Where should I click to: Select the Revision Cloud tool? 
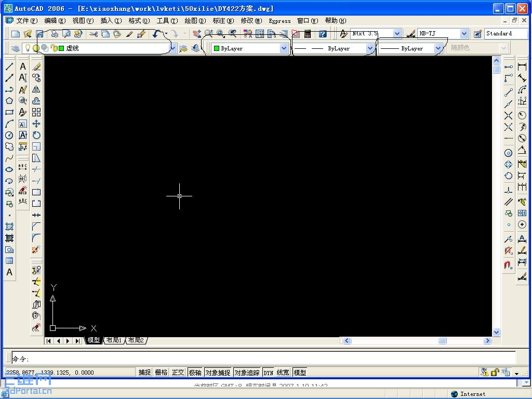pyautogui.click(x=9, y=147)
